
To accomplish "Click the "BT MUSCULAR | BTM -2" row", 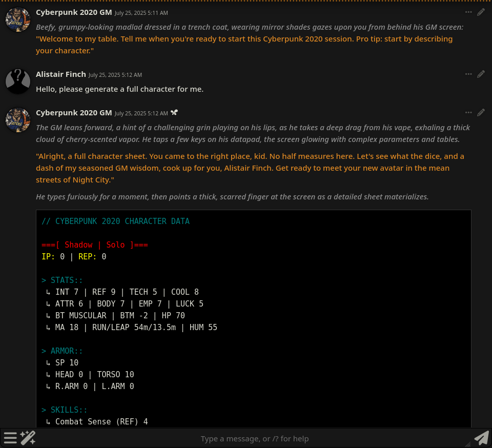I will pos(115,316).
